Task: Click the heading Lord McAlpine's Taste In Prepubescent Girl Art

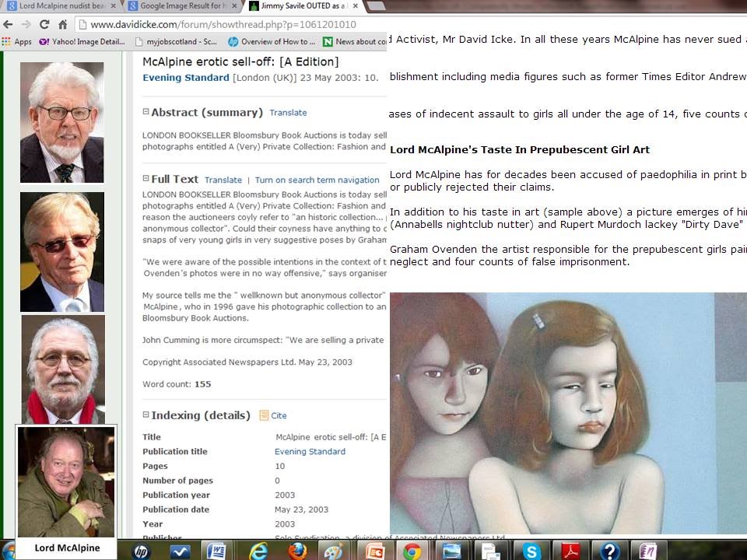Action: point(520,149)
